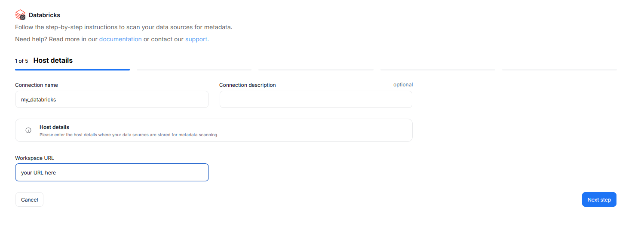Click the Databricks title text
This screenshot has width=644, height=248.
coord(44,15)
